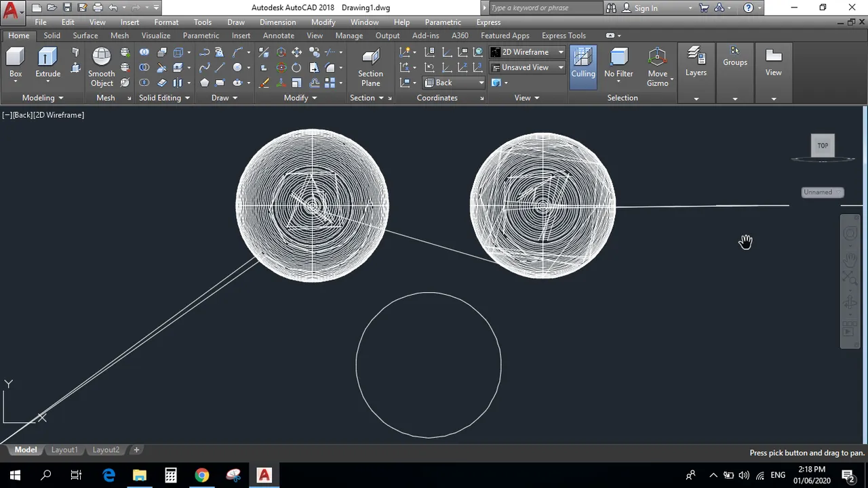This screenshot has height=488, width=868.
Task: Click the [2D Wireframe] viewport style control
Action: tap(59, 115)
